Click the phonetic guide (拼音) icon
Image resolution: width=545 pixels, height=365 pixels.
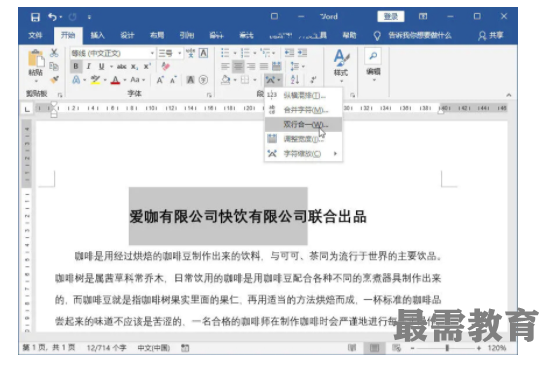coord(190,53)
